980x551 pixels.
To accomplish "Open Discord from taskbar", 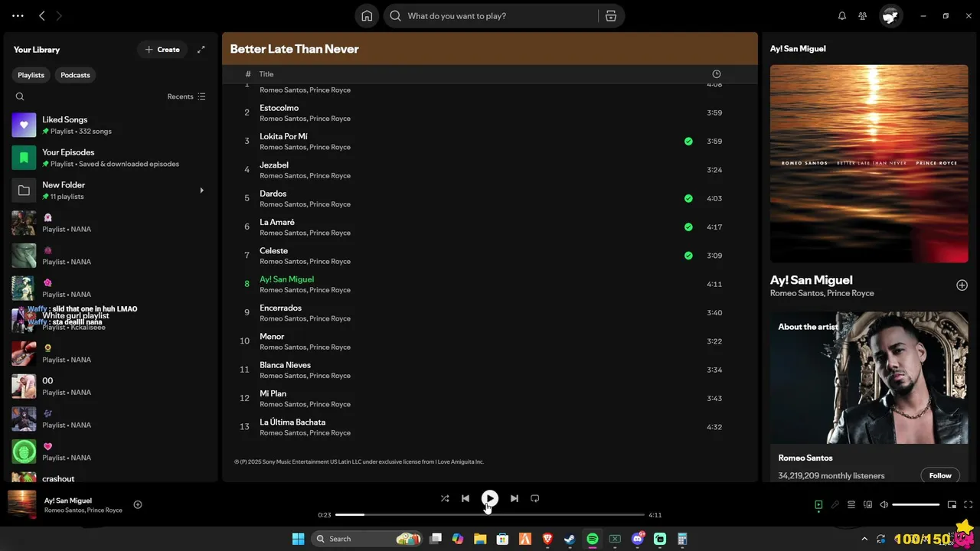I will 637,540.
